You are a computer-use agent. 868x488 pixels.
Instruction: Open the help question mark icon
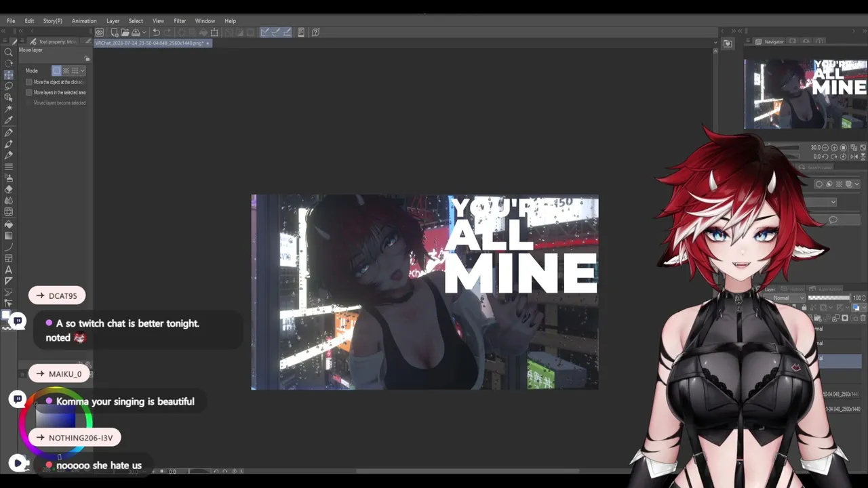click(x=315, y=32)
